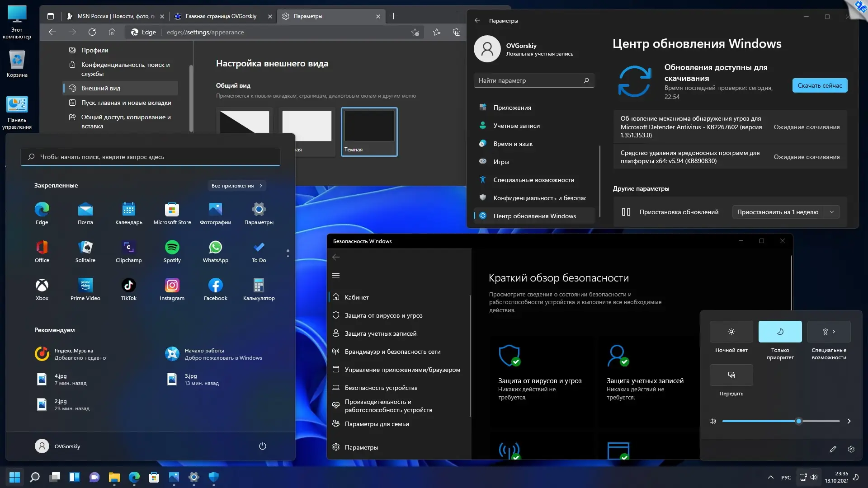Viewport: 868px width, 488px height.
Task: Switch to OVGorskiy homepage tab
Action: [221, 16]
